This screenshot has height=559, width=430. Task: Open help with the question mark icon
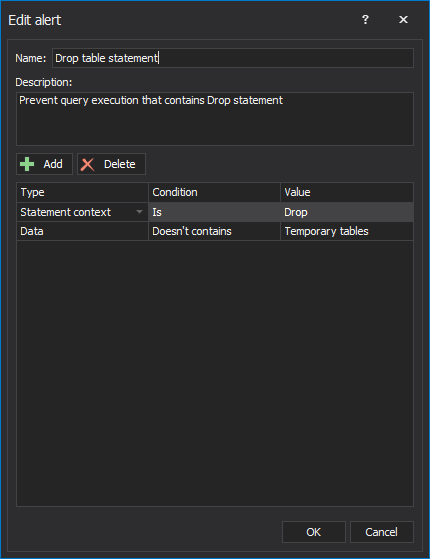[365, 20]
